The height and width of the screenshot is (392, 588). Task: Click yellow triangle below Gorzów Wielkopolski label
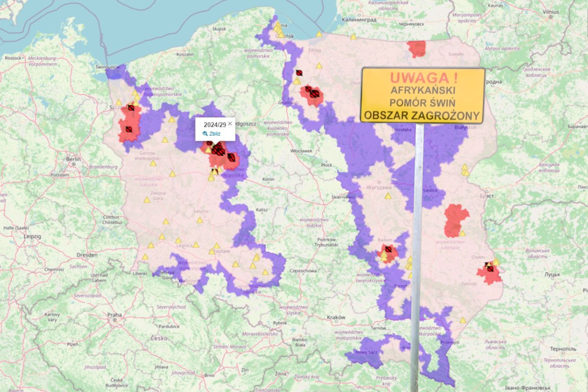click(153, 163)
